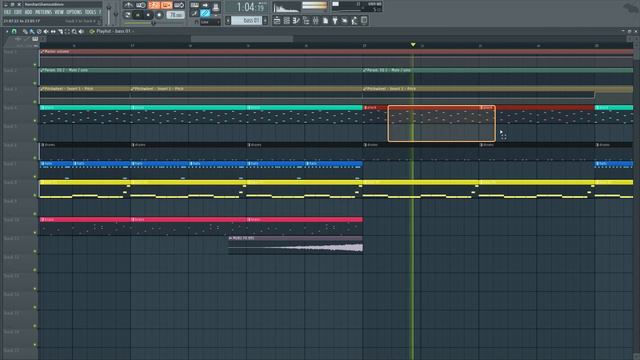The image size is (640, 360).
Task: Mute Track 7 via its green dot
Action: click(35, 176)
